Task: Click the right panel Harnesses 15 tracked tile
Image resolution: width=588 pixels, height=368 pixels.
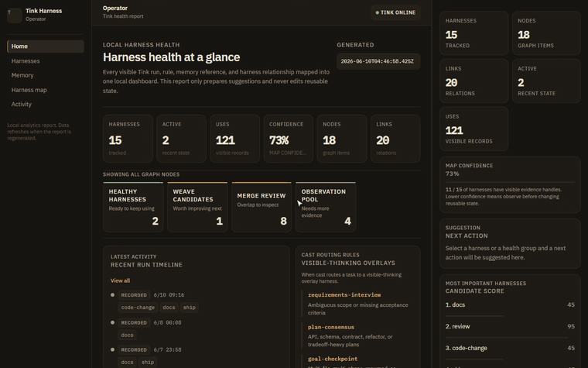Action: pos(474,33)
